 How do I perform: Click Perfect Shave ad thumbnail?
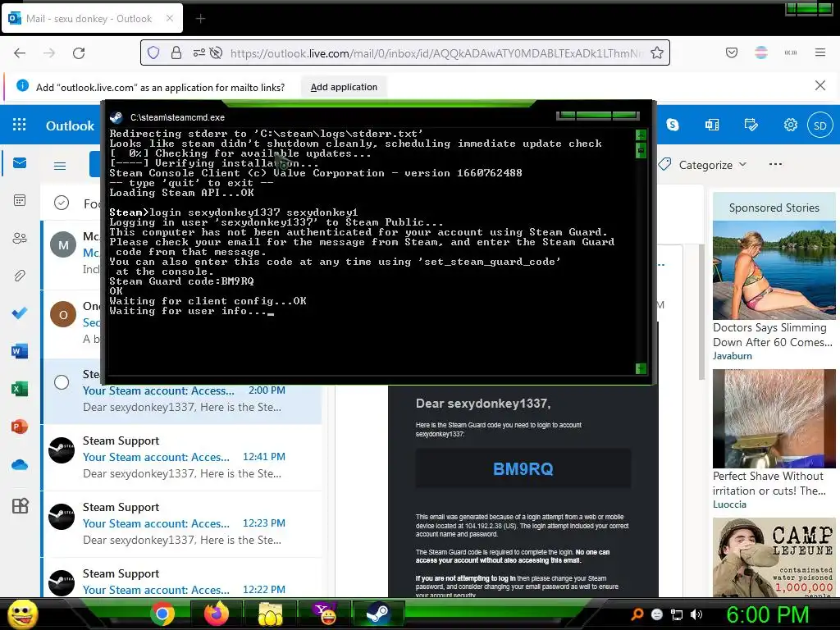coord(774,418)
